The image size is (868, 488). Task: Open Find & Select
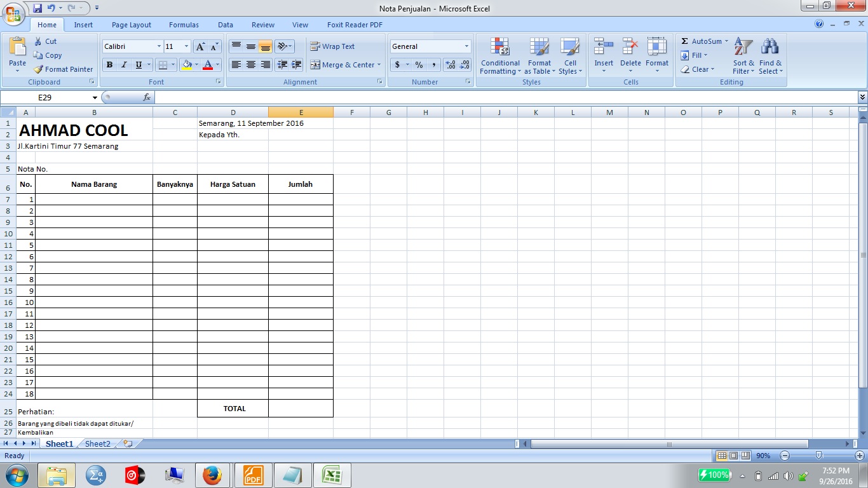point(770,57)
